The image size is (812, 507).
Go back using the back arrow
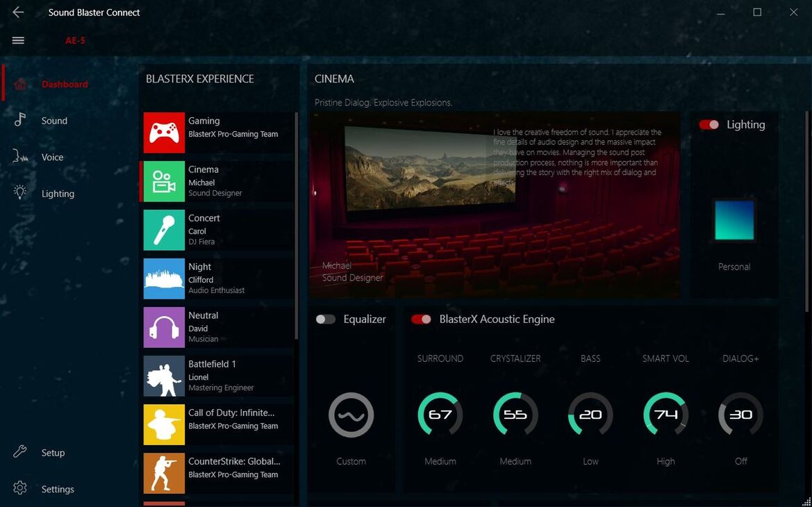click(18, 12)
